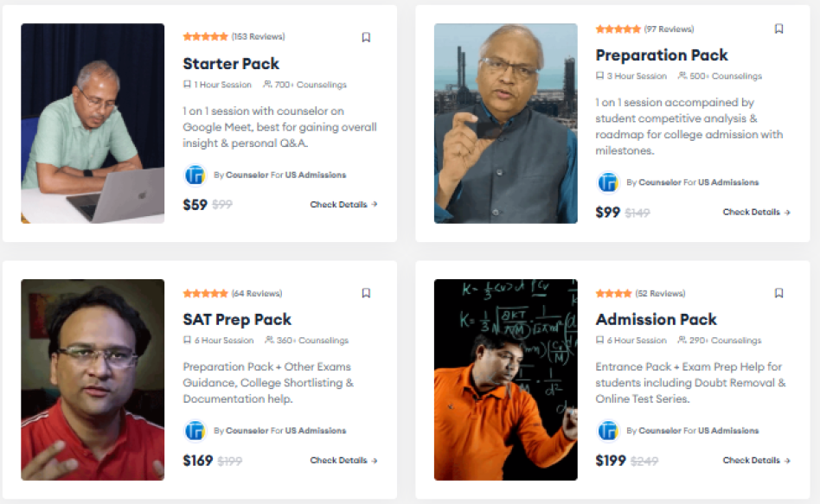Click the Admission Pack star rating
The image size is (820, 504).
pos(613,293)
